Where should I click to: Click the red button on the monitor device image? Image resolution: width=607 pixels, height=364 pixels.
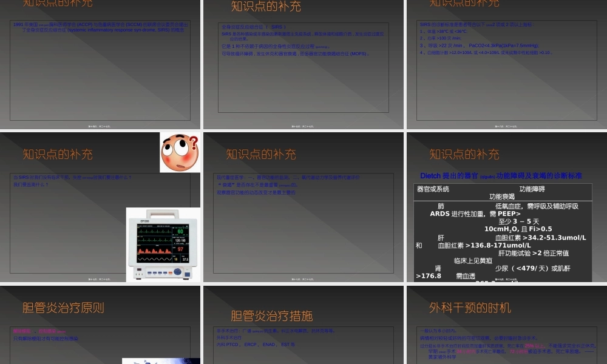(x=170, y=273)
